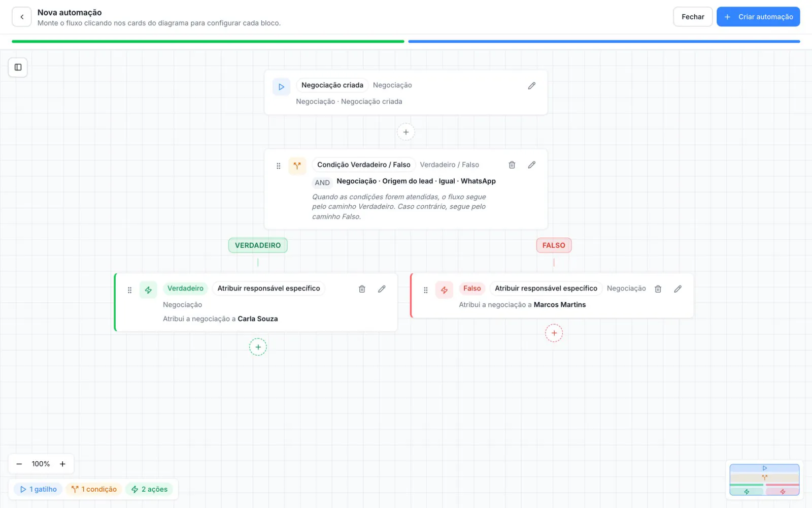Grab the Verdadeiro action drag handle
The image size is (812, 508).
pyautogui.click(x=129, y=290)
